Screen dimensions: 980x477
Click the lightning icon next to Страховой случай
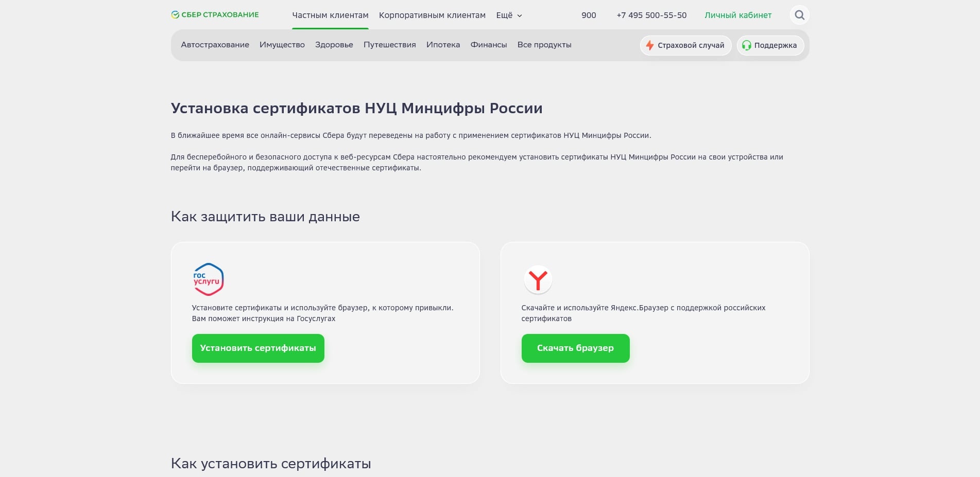click(x=650, y=45)
